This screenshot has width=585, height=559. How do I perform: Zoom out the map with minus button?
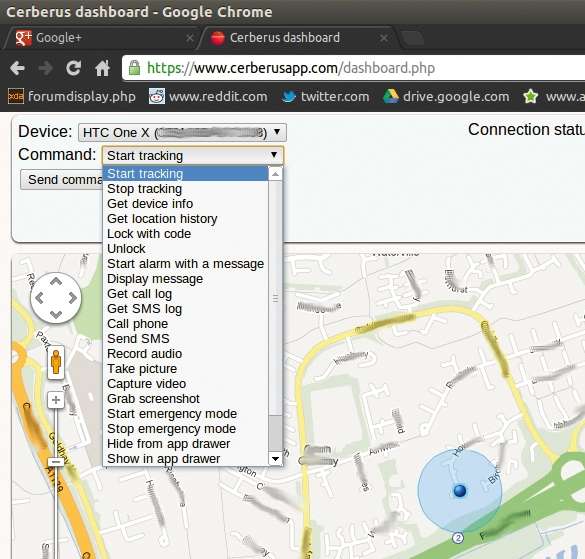pos(56,462)
